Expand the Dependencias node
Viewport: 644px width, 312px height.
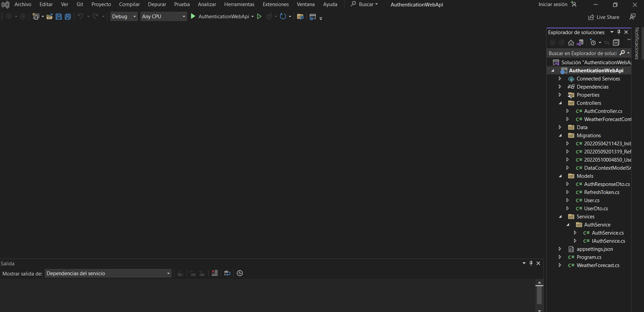(560, 87)
